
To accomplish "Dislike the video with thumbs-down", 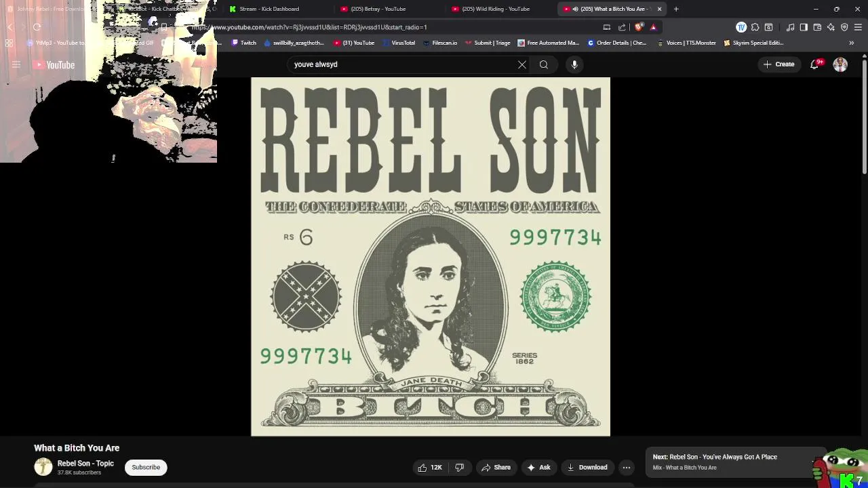I will 459,467.
